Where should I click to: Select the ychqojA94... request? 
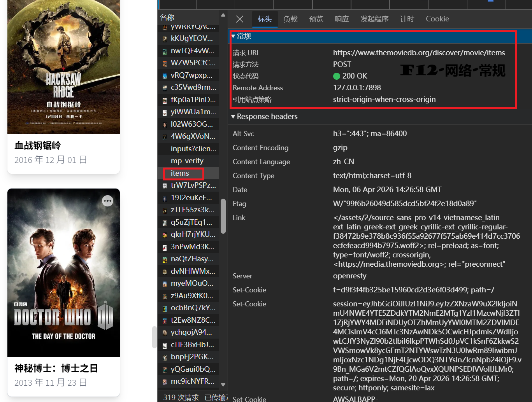188,332
